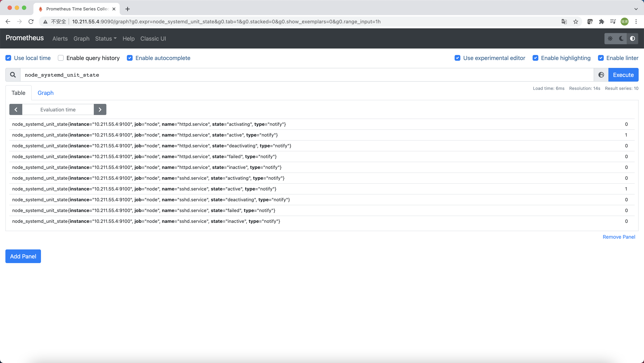Expand the Status dropdown menu
This screenshot has width=644, height=363.
[106, 38]
